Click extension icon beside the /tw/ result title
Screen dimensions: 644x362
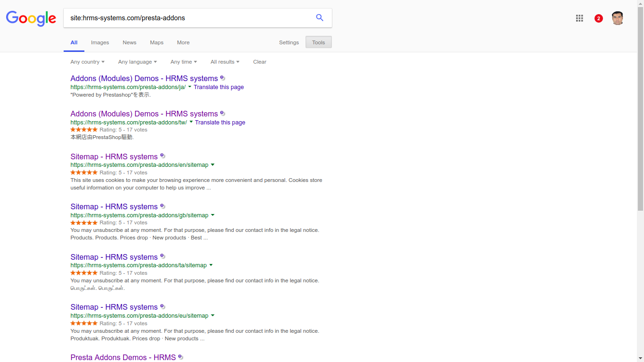tap(223, 113)
